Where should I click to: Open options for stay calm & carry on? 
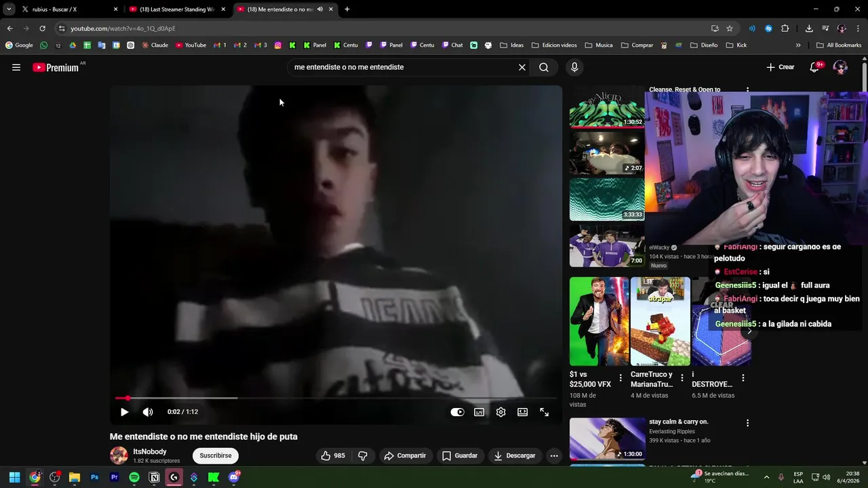tap(747, 423)
